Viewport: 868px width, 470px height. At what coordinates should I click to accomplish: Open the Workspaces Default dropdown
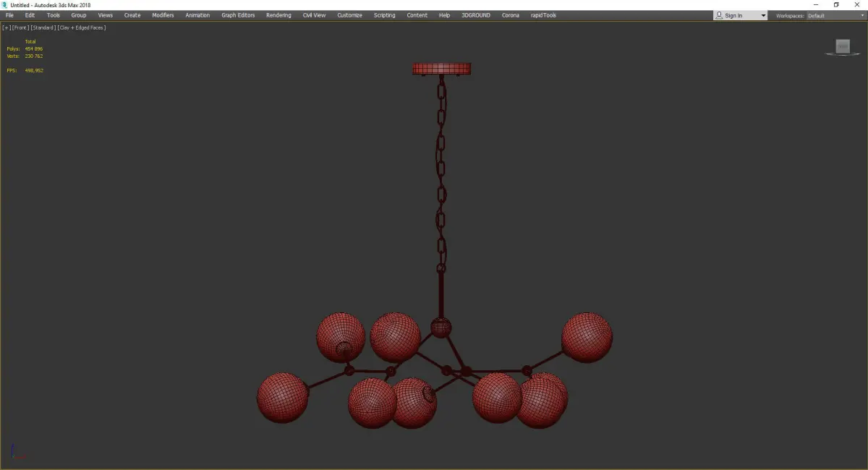click(x=835, y=15)
